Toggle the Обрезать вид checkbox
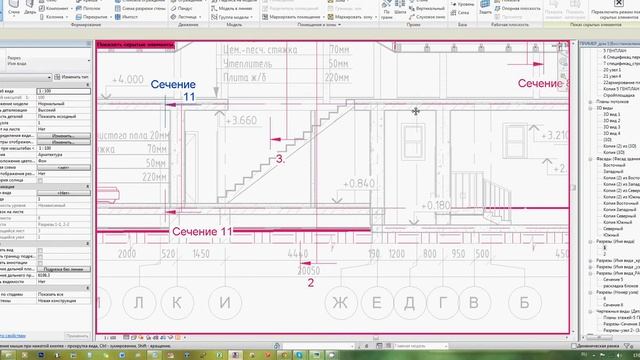This screenshot has width=640, height=360. [x=40, y=250]
